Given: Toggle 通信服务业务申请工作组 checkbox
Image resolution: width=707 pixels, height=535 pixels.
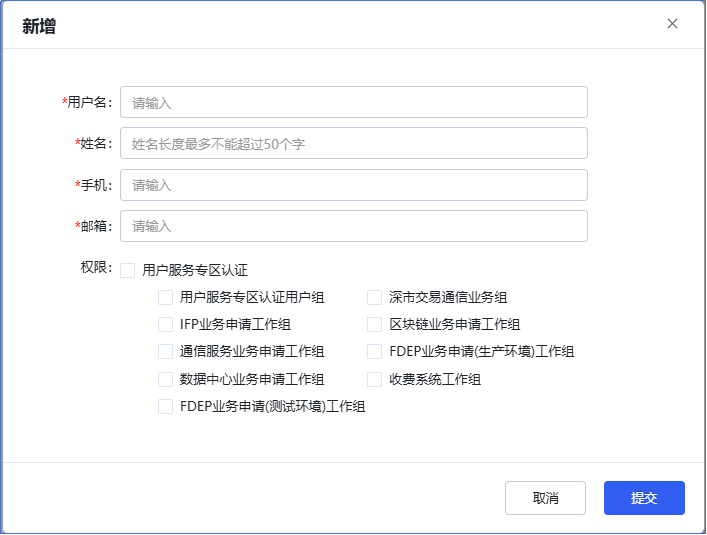Looking at the screenshot, I should [165, 352].
